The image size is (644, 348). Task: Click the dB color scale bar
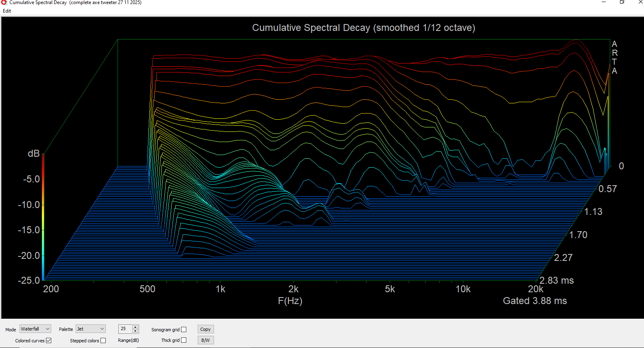pyautogui.click(x=43, y=217)
